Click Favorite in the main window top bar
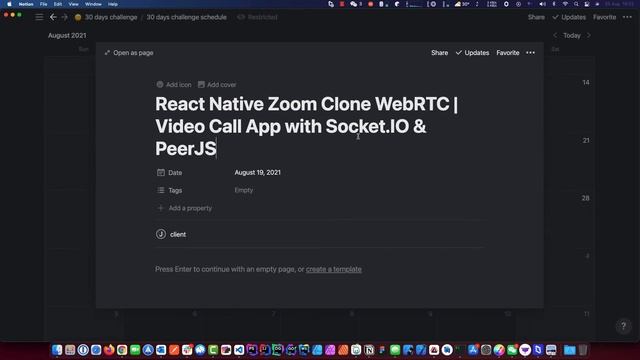 click(x=604, y=17)
